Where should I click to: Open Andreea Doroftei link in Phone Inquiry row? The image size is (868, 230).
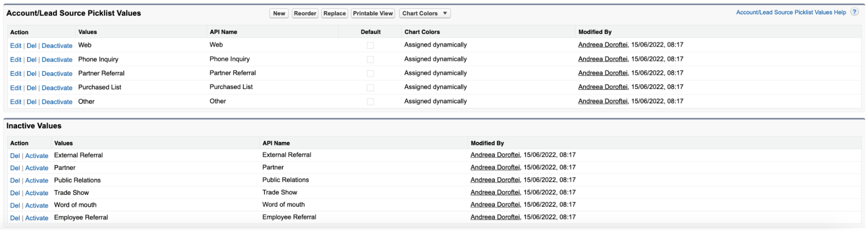pyautogui.click(x=603, y=59)
